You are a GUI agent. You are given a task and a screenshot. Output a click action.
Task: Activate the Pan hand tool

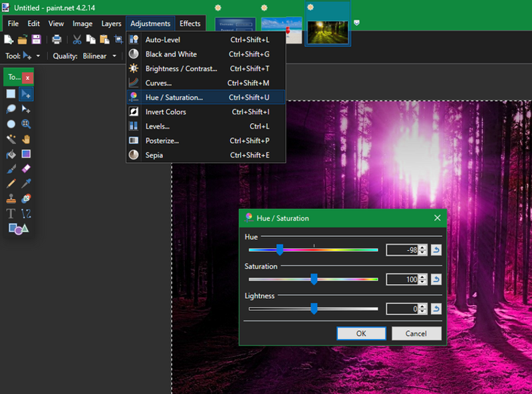point(26,139)
